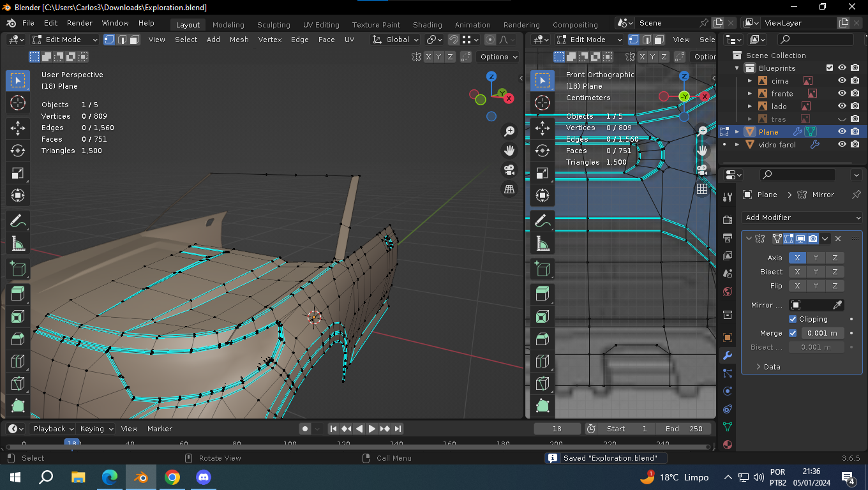Viewport: 868px width, 490px height.
Task: Open the Modifiers wrench properties tab
Action: tap(728, 355)
